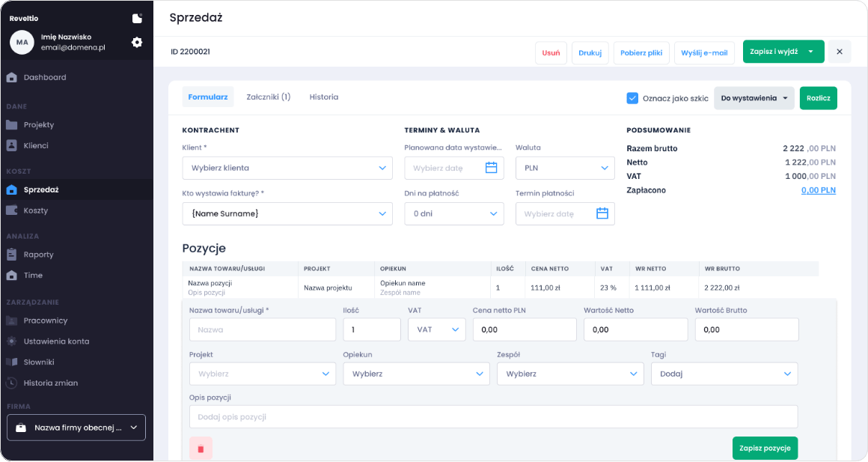Screen dimensions: 868x462
Task: Click the Nazwa towaru/usługi input field
Action: pos(263,329)
